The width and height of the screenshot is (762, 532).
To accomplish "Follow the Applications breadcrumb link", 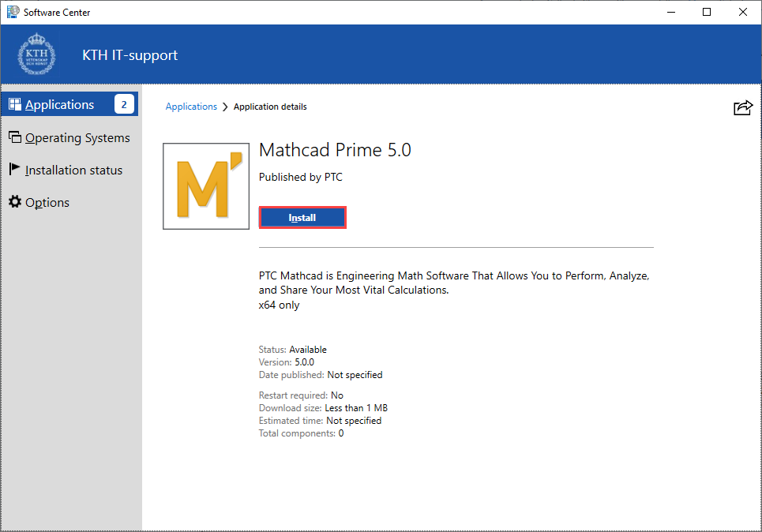I will point(191,107).
